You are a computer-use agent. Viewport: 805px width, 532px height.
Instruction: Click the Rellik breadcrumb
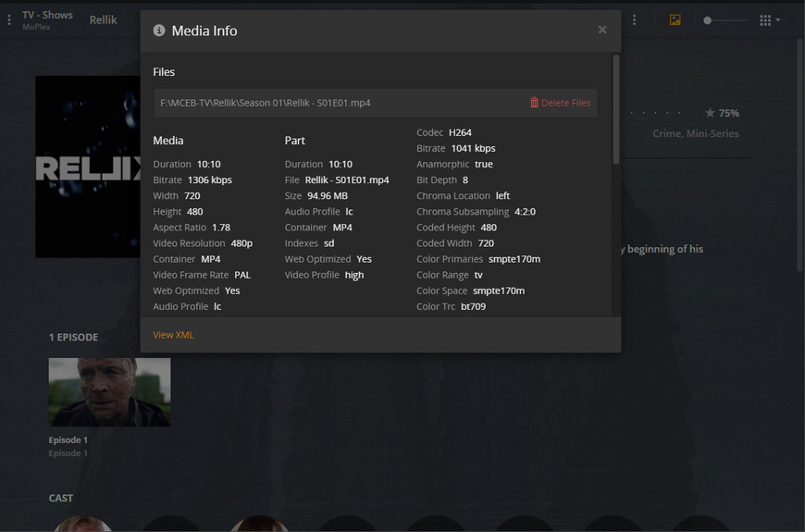pyautogui.click(x=104, y=20)
